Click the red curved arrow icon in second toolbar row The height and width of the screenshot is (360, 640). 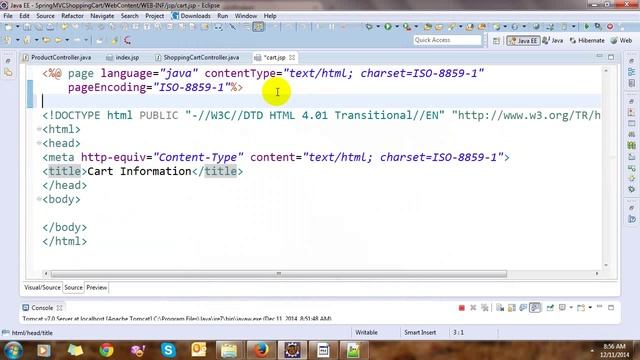[x=127, y=40]
